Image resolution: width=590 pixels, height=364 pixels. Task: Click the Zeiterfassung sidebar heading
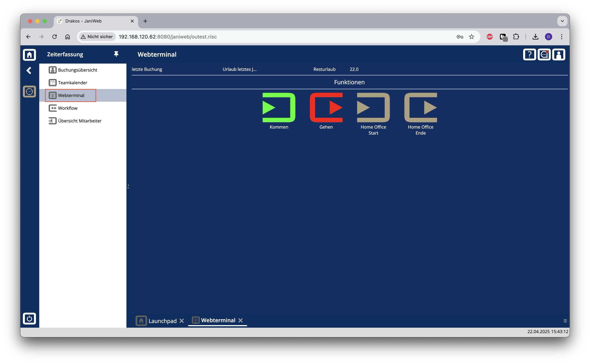[x=65, y=54]
